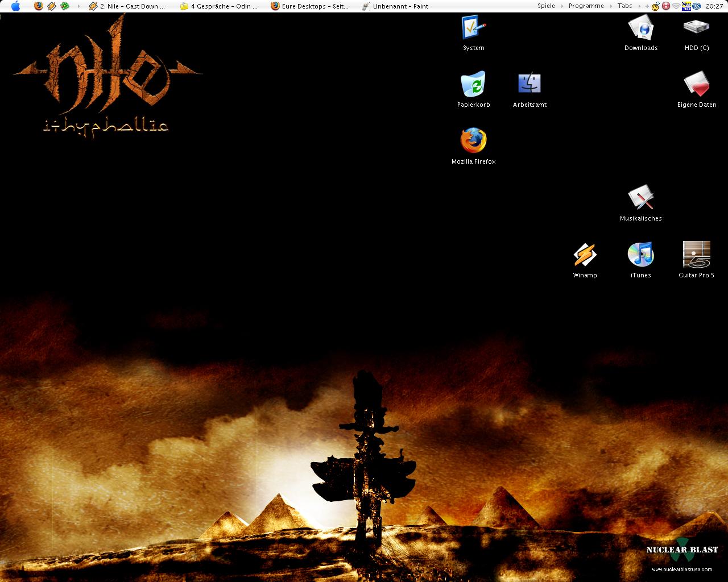Image resolution: width=728 pixels, height=582 pixels.
Task: Open the Xear 3D audio tray icon
Action: (686, 6)
